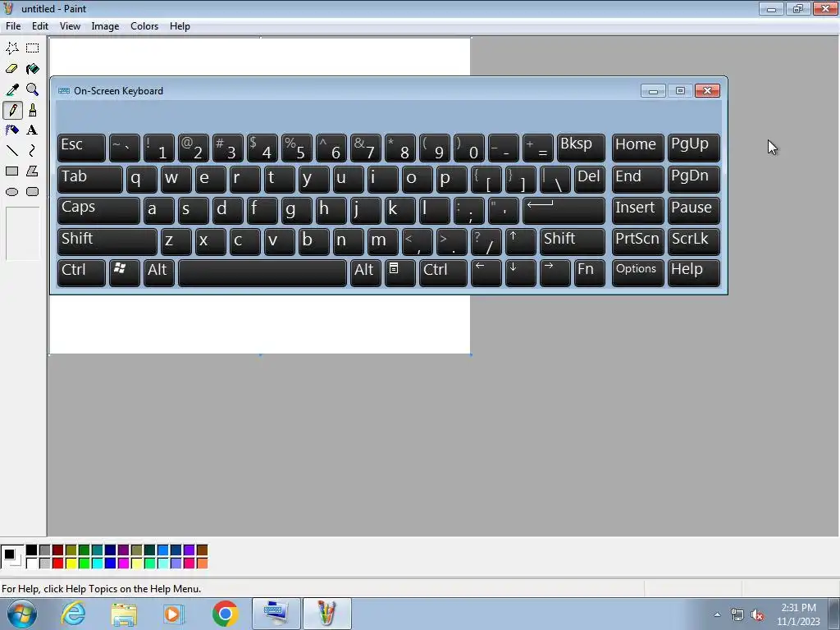Select the Text tool
The image size is (840, 630).
pyautogui.click(x=33, y=130)
